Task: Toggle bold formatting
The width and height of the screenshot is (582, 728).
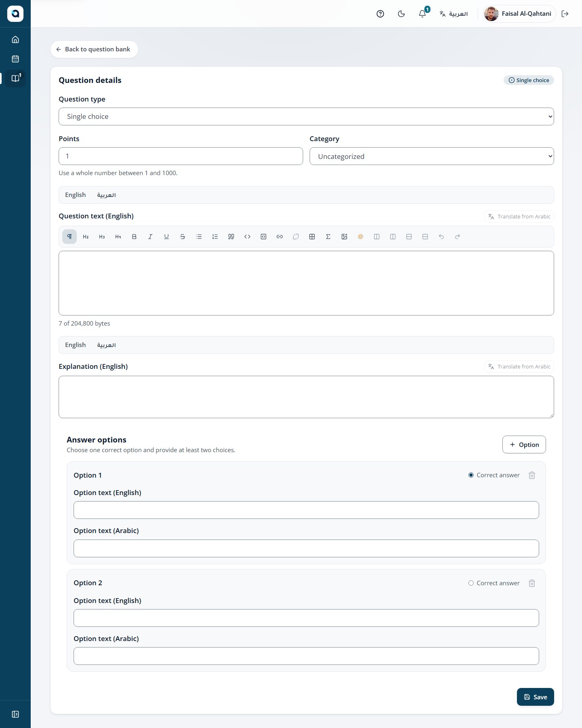Action: pos(134,237)
